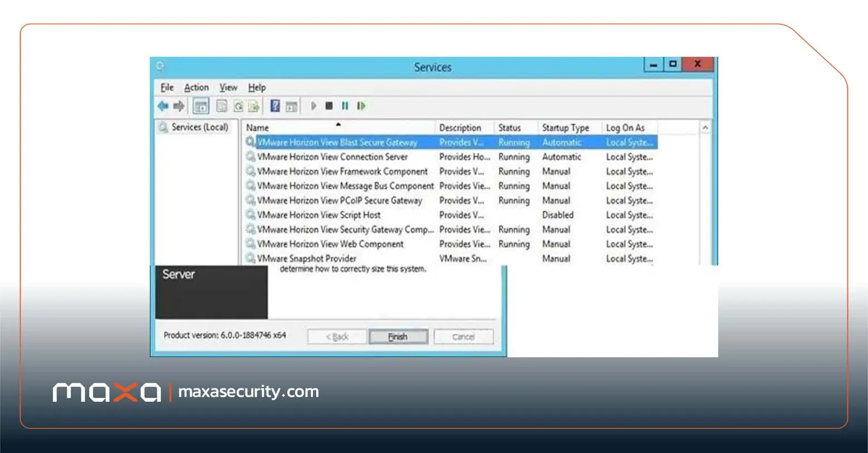This screenshot has width=868, height=453.
Task: Click gear icon of Connection Server service
Action: tap(251, 156)
